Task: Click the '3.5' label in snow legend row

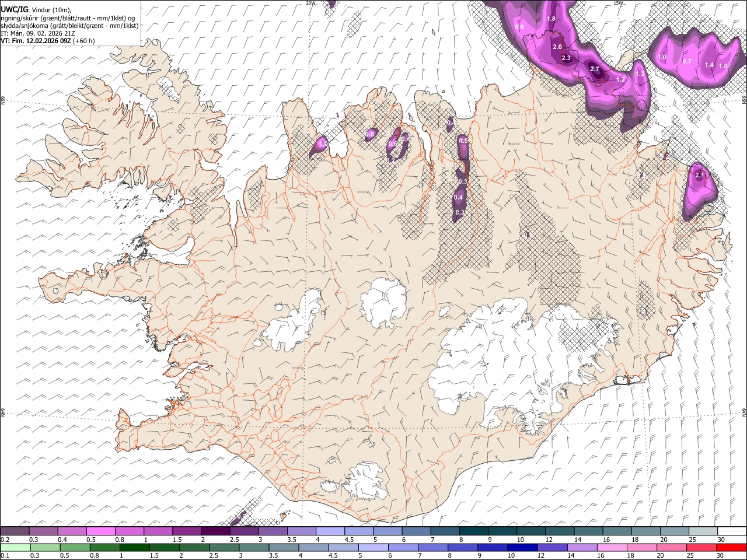Action: (x=291, y=540)
